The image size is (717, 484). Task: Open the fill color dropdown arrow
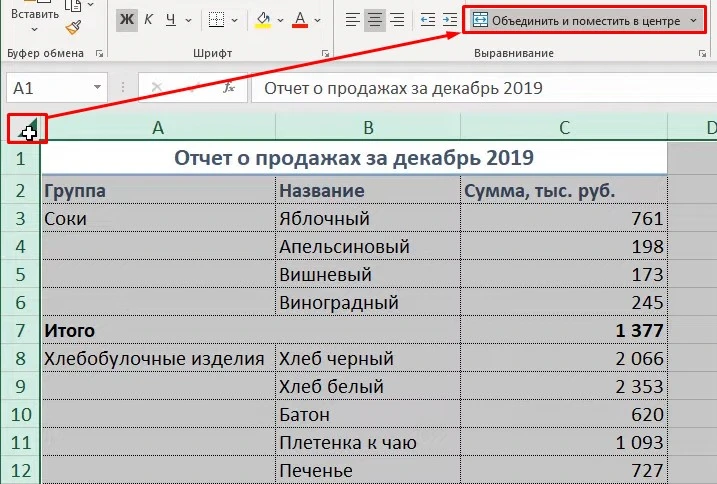pos(280,20)
